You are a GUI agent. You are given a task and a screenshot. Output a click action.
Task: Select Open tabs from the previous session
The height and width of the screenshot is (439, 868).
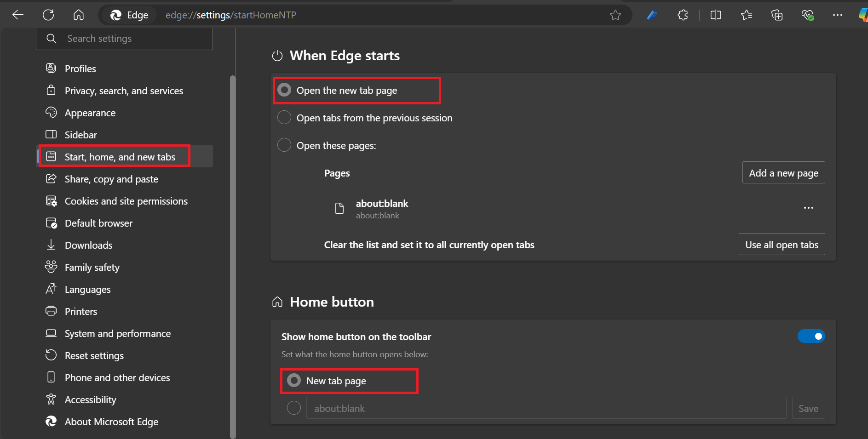coord(284,118)
